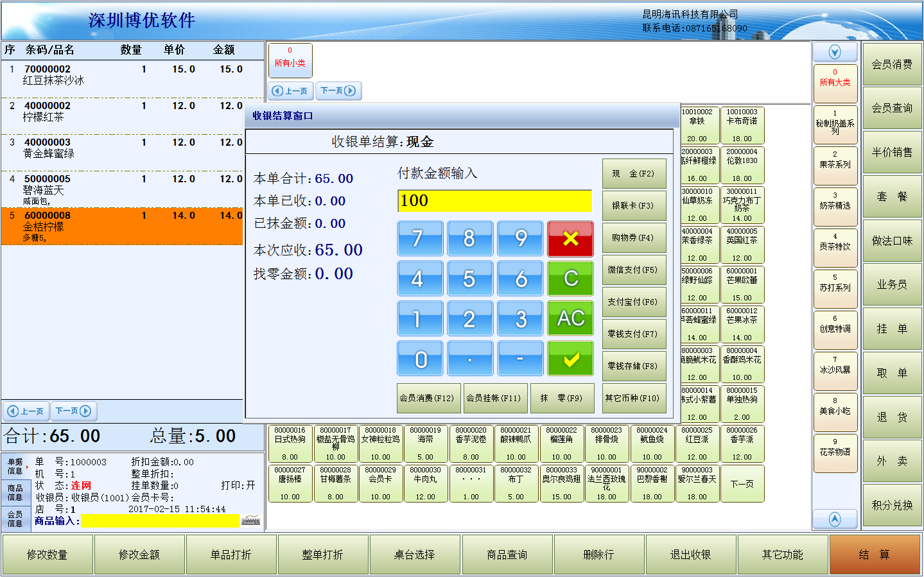Choose other currency 其它币种(F10)
Viewport: 924px width, 577px height.
click(x=634, y=398)
